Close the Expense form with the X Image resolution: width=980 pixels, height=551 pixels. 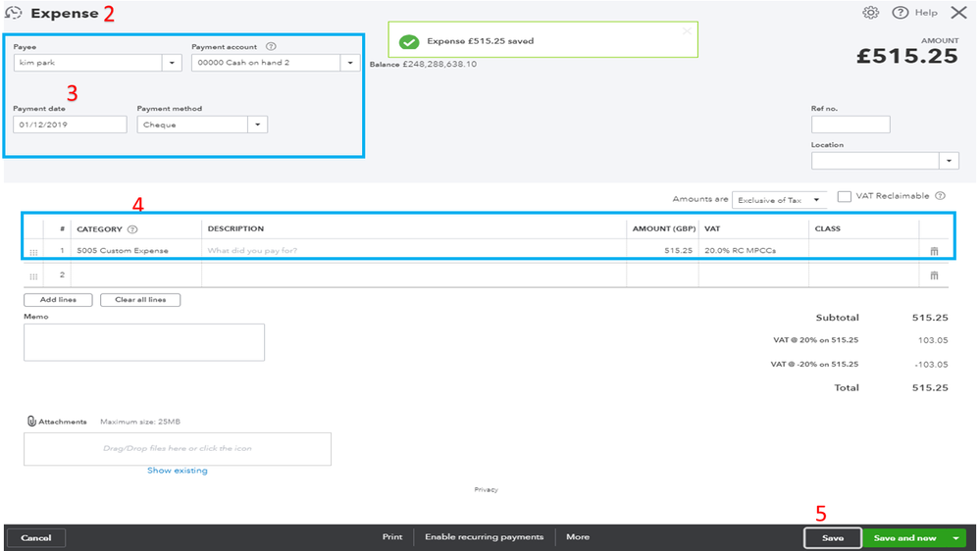click(958, 13)
